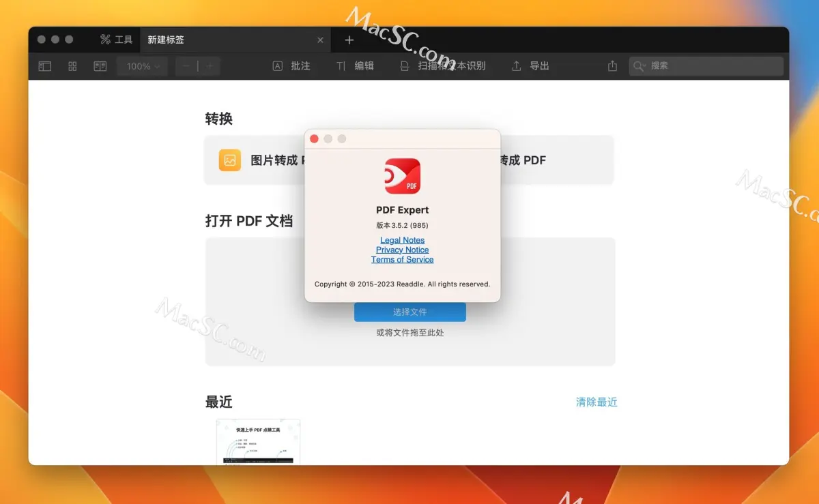Image resolution: width=819 pixels, height=504 pixels.
Task: Click the 打开 PDF 文档 heading
Action: 249,221
